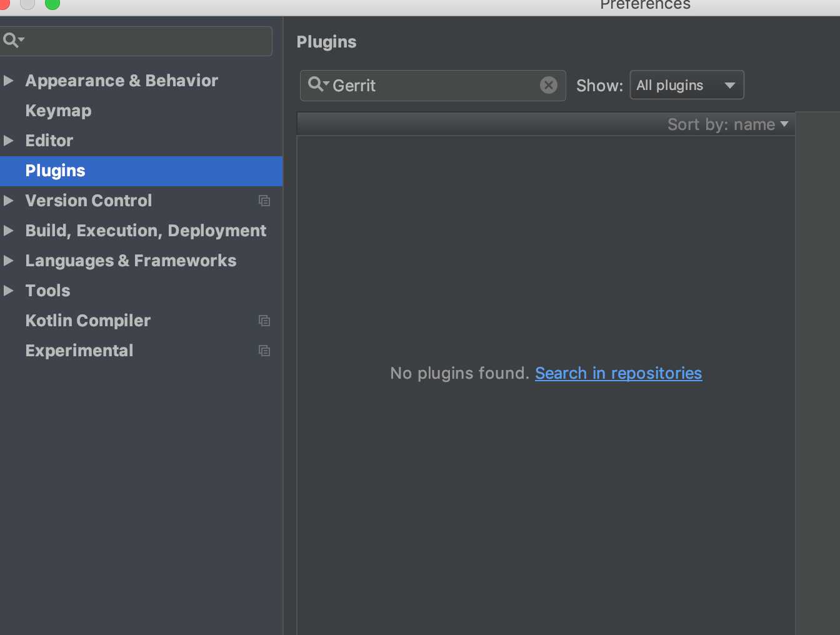Viewport: 840px width, 635px height.
Task: Select Languages & Frameworks label
Action: pyautogui.click(x=131, y=261)
